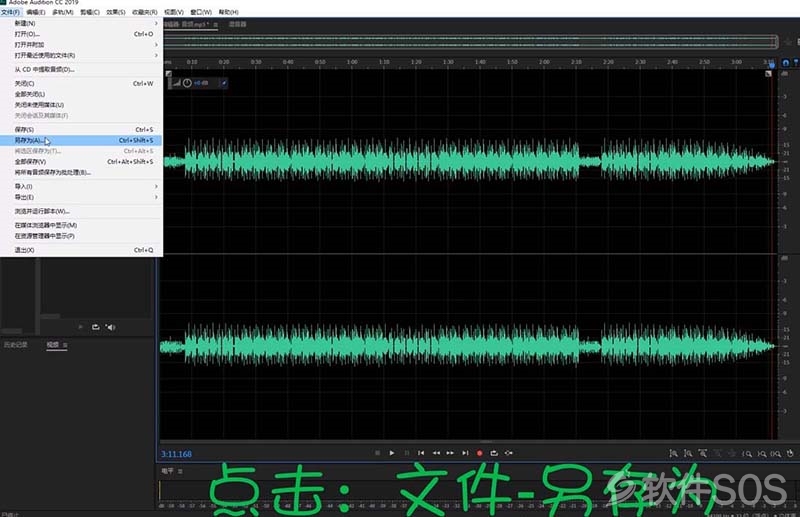Open the 帮助(H) menu

tap(229, 12)
